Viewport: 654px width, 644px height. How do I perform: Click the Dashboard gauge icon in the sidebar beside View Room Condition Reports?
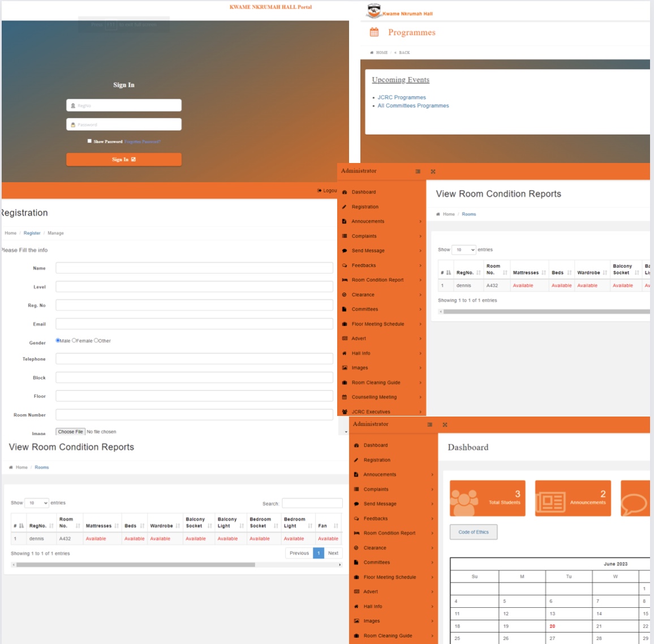click(345, 192)
